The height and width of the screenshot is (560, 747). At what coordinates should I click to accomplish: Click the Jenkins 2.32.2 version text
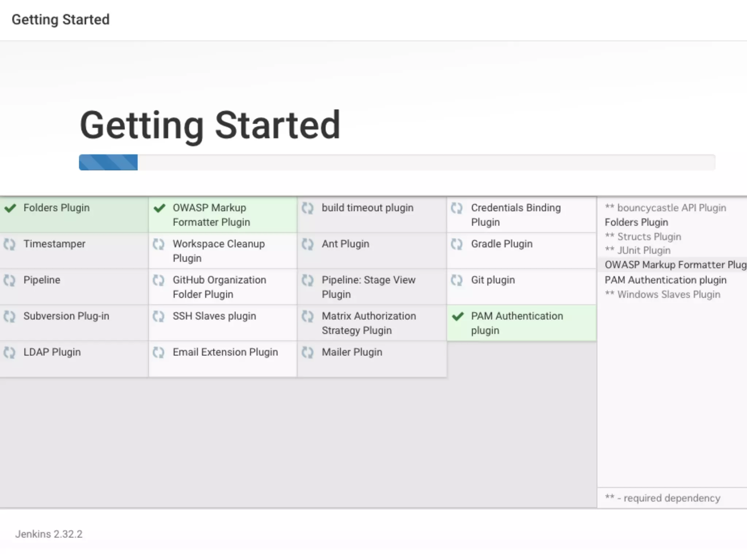click(49, 534)
